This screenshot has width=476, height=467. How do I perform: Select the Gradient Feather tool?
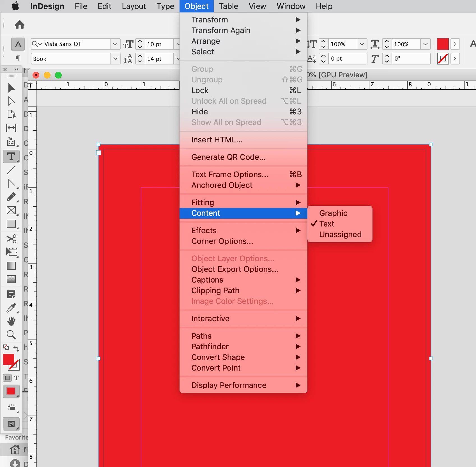(x=11, y=279)
